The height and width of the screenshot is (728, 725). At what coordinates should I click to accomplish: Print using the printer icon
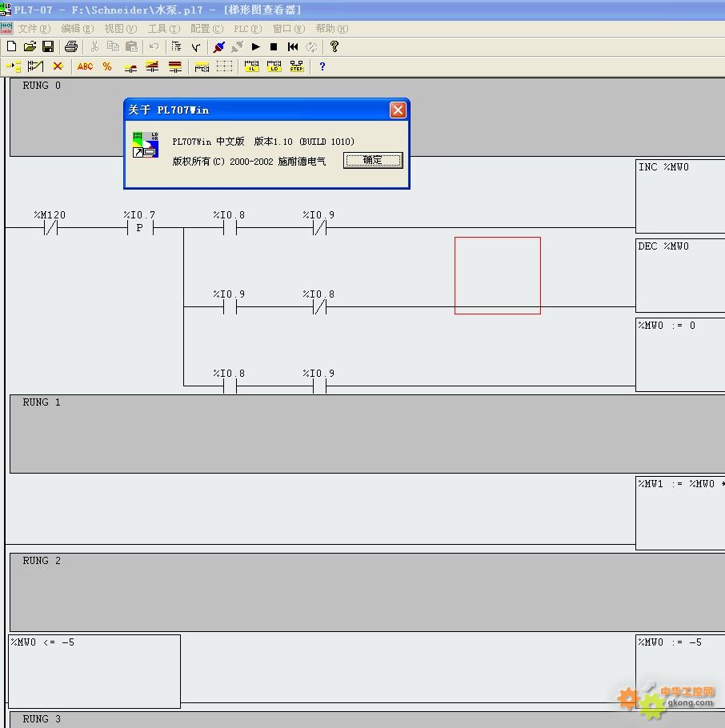coord(71,46)
